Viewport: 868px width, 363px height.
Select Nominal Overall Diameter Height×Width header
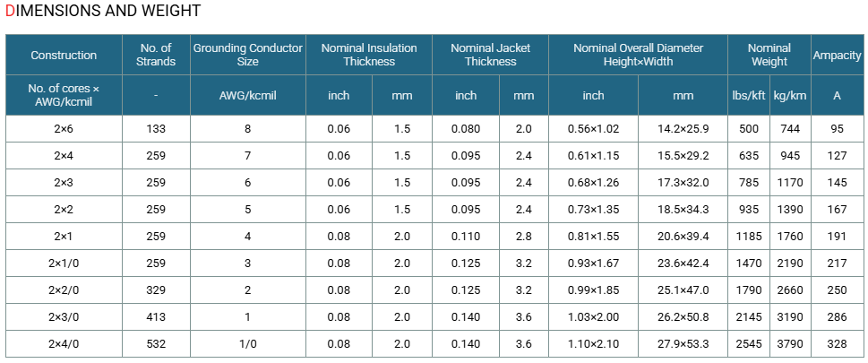click(639, 55)
